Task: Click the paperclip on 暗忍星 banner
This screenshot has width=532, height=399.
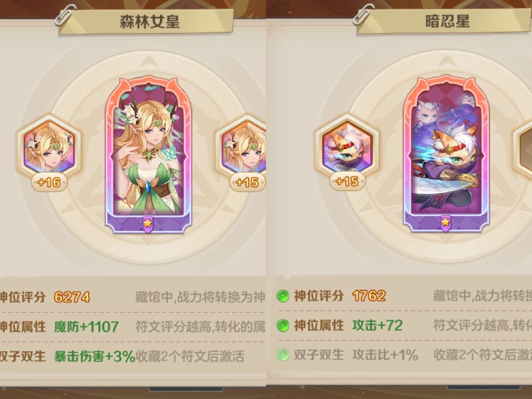Action: 363,14
